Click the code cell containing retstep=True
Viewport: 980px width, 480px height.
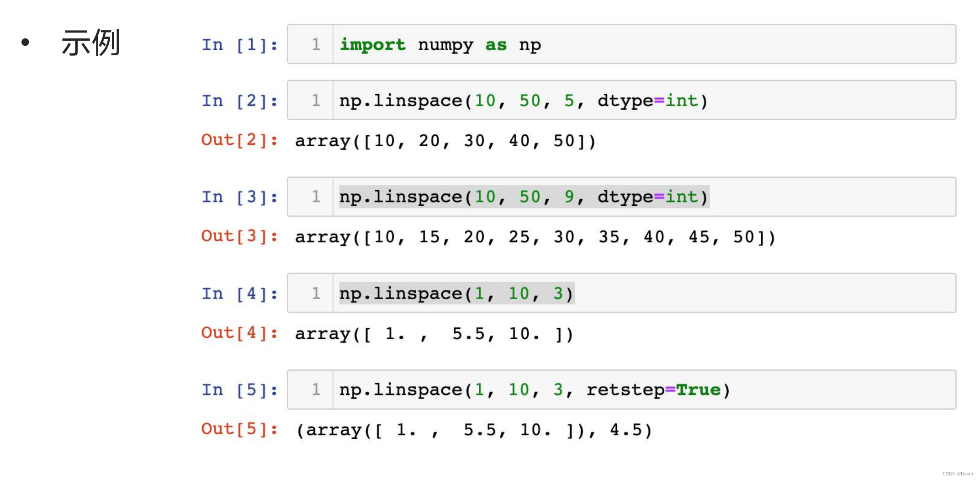(x=621, y=389)
